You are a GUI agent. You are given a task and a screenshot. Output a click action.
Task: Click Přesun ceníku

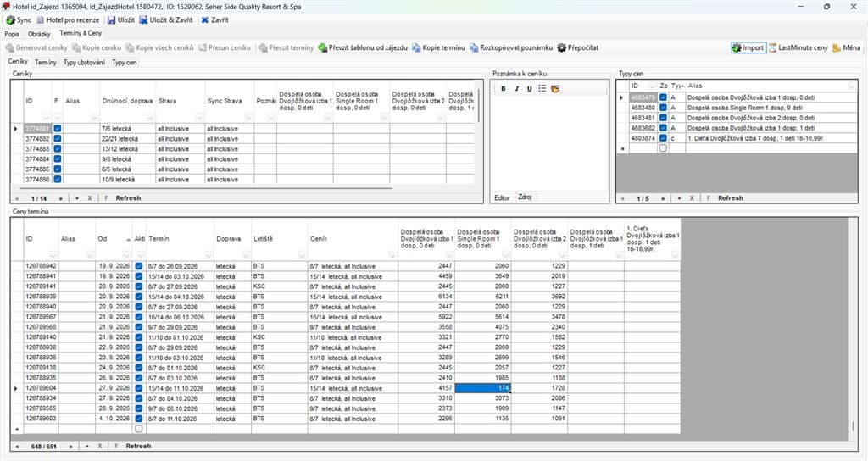click(x=224, y=47)
